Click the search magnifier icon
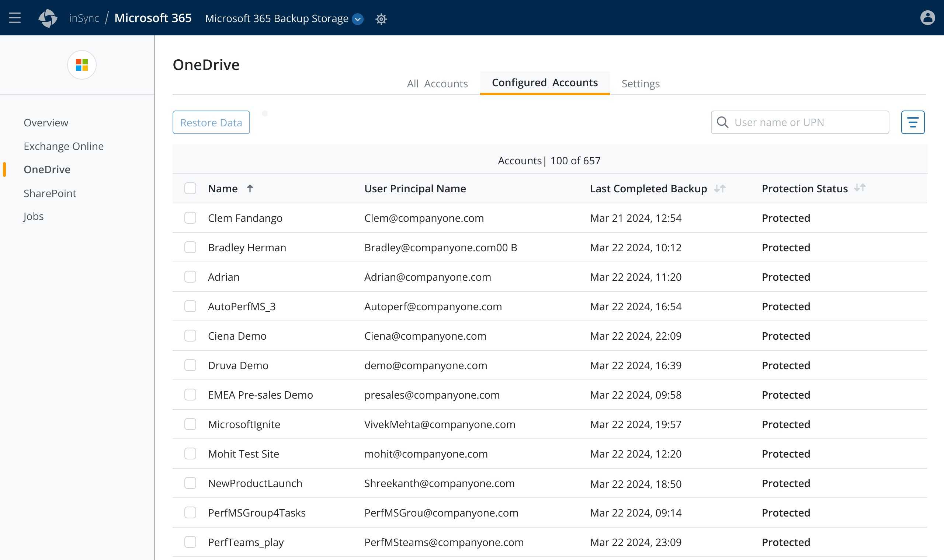Image resolution: width=944 pixels, height=560 pixels. [x=722, y=122]
